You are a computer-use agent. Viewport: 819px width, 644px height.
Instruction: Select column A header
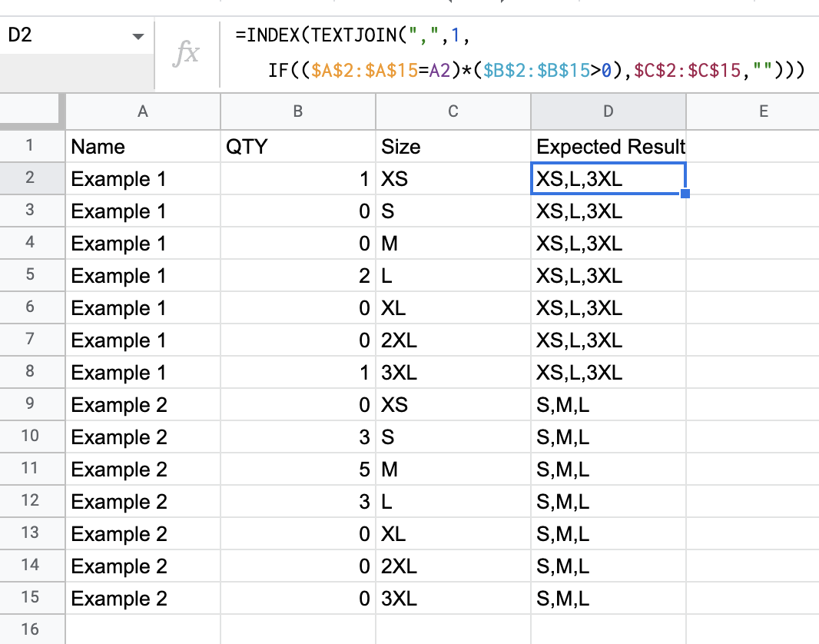click(x=143, y=112)
